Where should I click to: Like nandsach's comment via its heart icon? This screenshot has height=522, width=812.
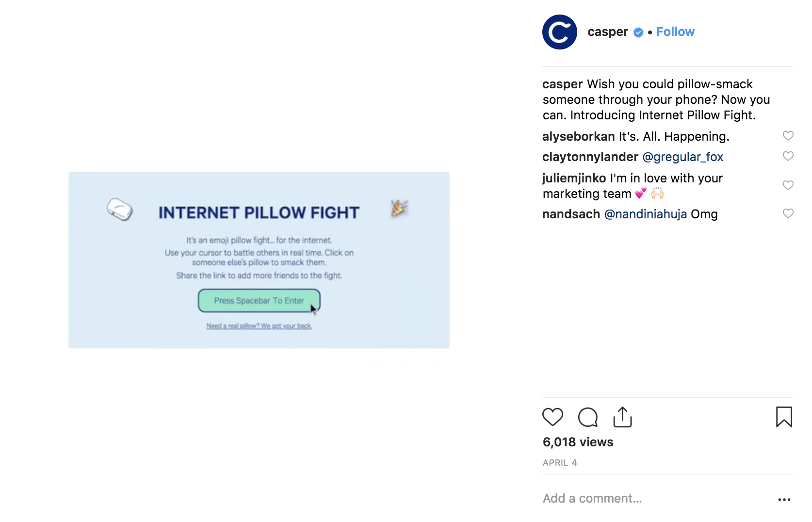[x=788, y=213]
